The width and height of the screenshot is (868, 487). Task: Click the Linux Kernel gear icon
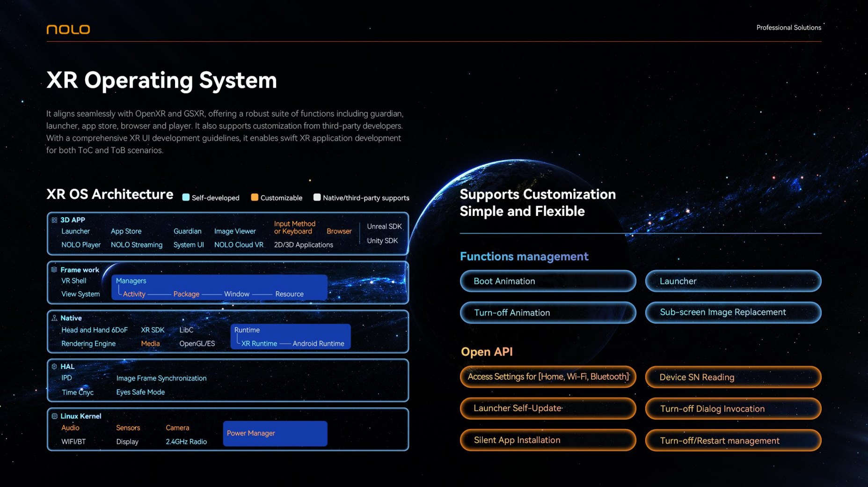click(54, 416)
